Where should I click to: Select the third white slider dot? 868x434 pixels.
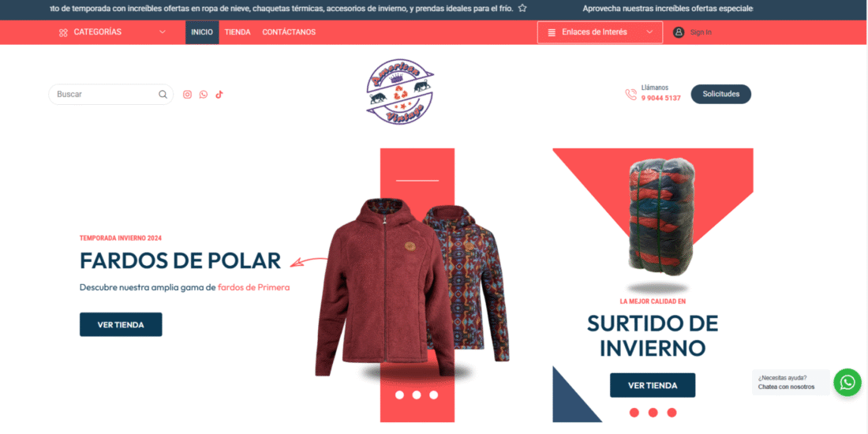[433, 395]
